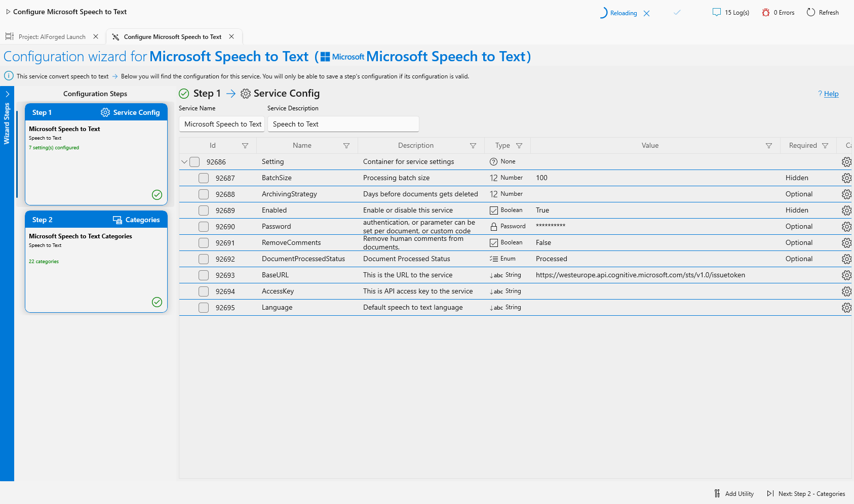
Task: Cancel the Reloading operation with X
Action: pos(646,13)
